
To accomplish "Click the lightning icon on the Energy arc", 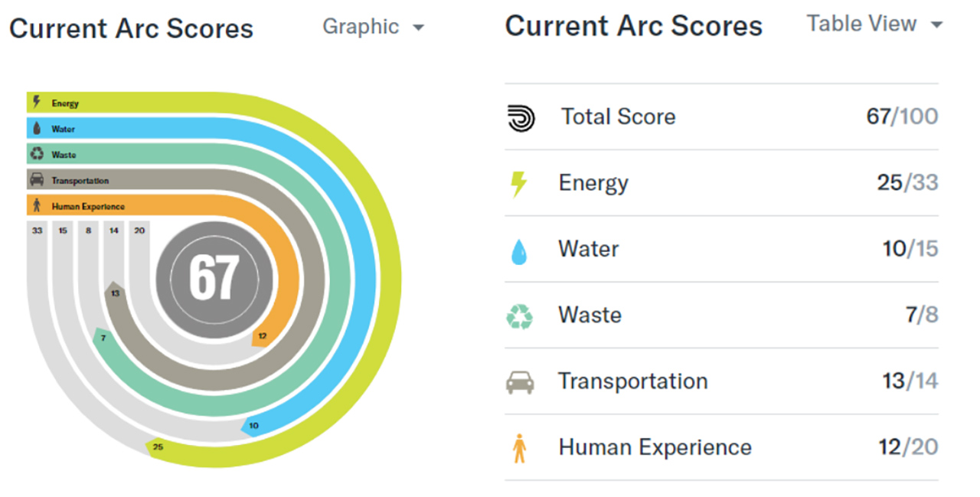I will 36,103.
